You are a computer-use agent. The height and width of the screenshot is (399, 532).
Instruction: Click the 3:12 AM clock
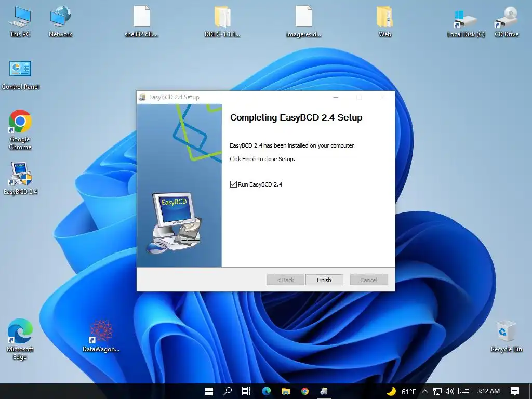[x=488, y=391]
